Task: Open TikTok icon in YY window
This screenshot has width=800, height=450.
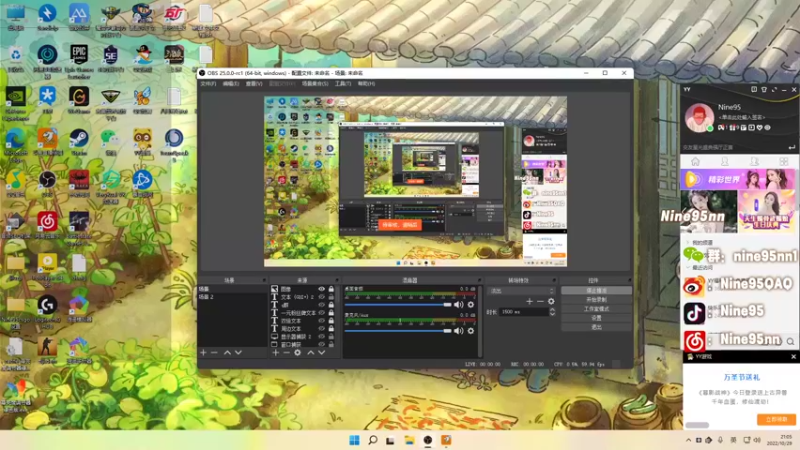Action: (x=694, y=313)
